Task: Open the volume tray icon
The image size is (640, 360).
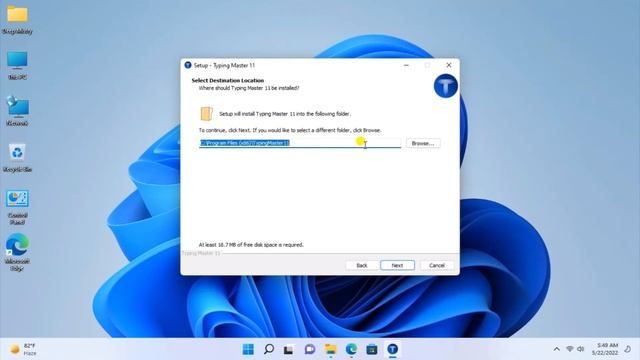Action: (580, 349)
